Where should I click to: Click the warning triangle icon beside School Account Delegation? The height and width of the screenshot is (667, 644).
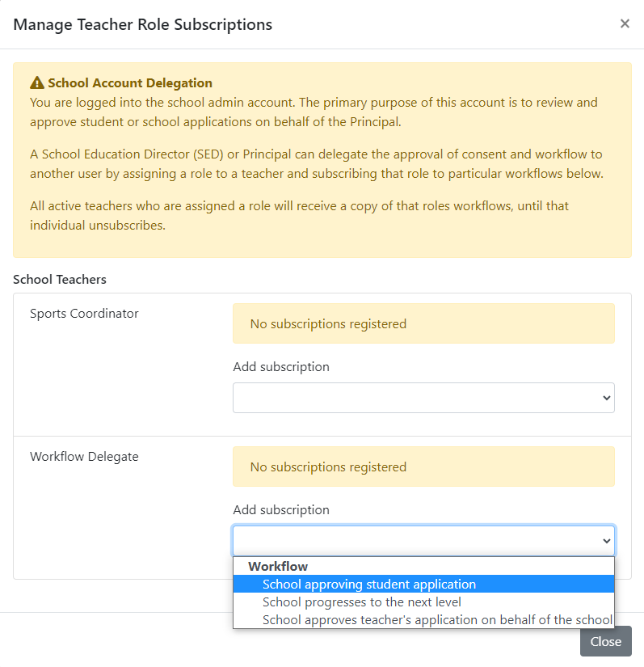(37, 82)
